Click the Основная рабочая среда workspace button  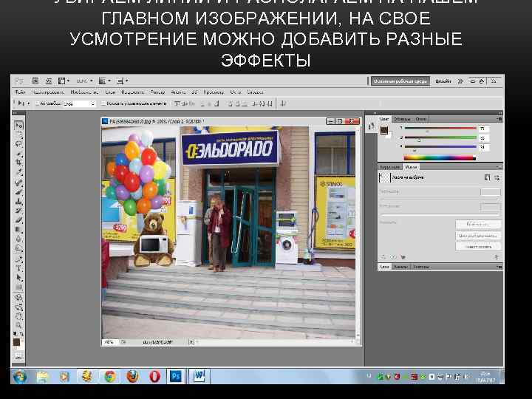click(x=400, y=81)
